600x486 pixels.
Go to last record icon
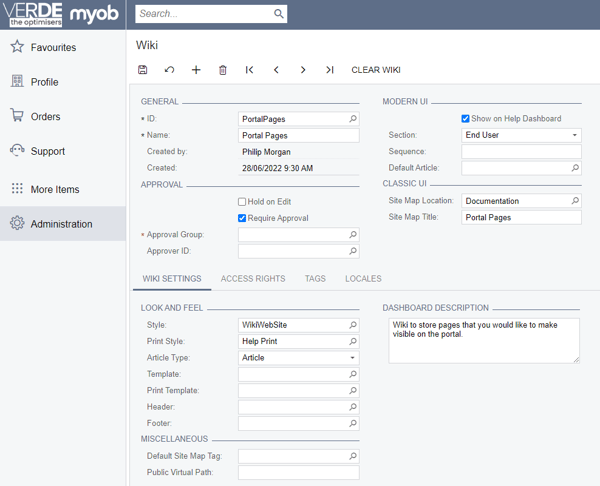tap(330, 70)
